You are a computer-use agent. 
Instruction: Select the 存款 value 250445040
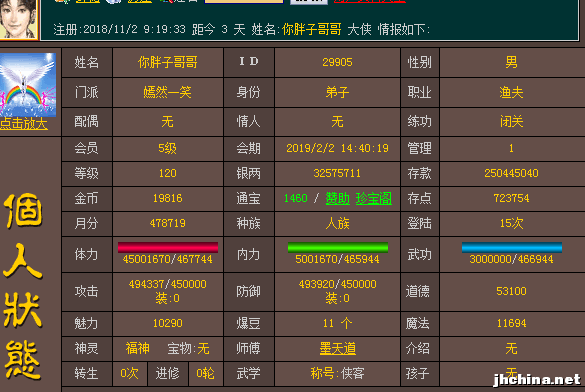pyautogui.click(x=512, y=173)
